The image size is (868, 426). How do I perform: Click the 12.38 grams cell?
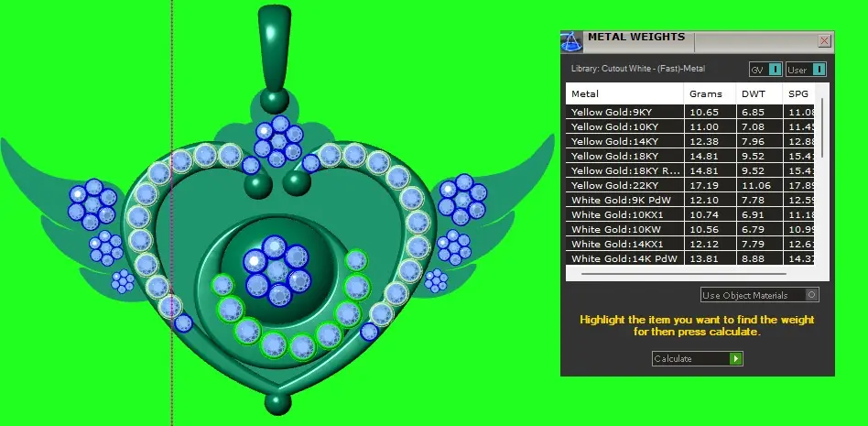[x=710, y=141]
